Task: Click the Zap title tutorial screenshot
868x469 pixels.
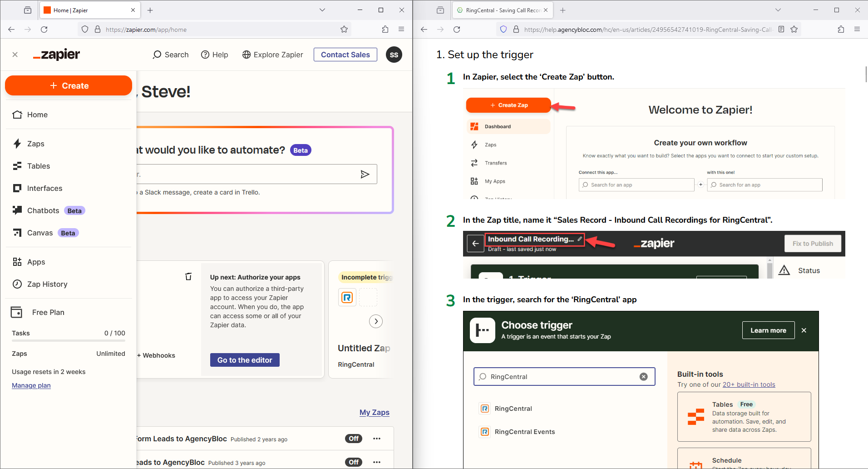Action: click(x=654, y=254)
